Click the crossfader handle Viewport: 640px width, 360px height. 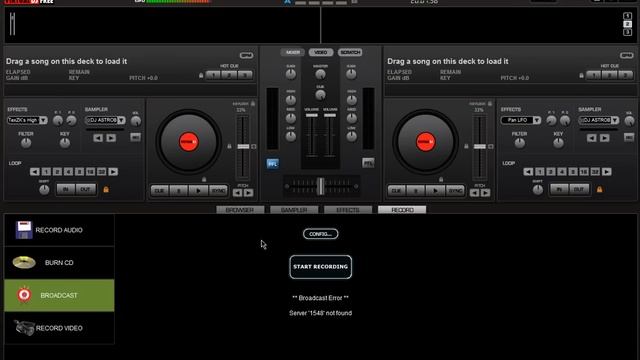pyautogui.click(x=321, y=186)
